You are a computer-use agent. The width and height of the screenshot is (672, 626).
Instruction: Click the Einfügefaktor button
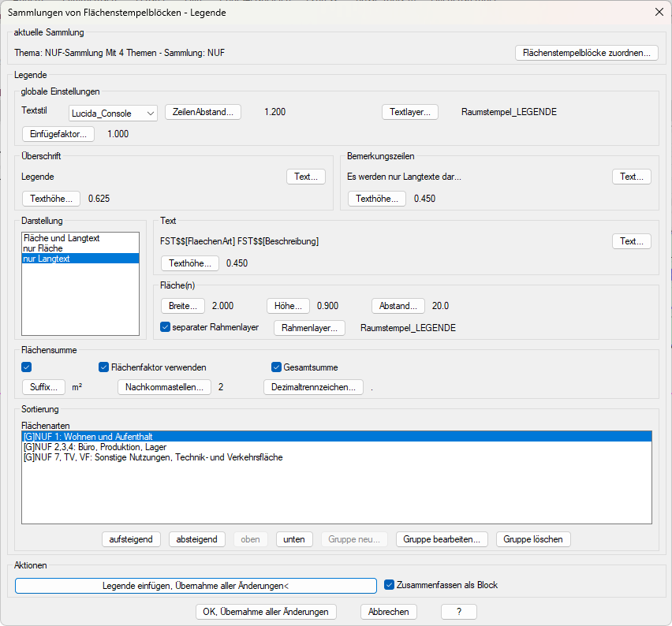pos(58,134)
